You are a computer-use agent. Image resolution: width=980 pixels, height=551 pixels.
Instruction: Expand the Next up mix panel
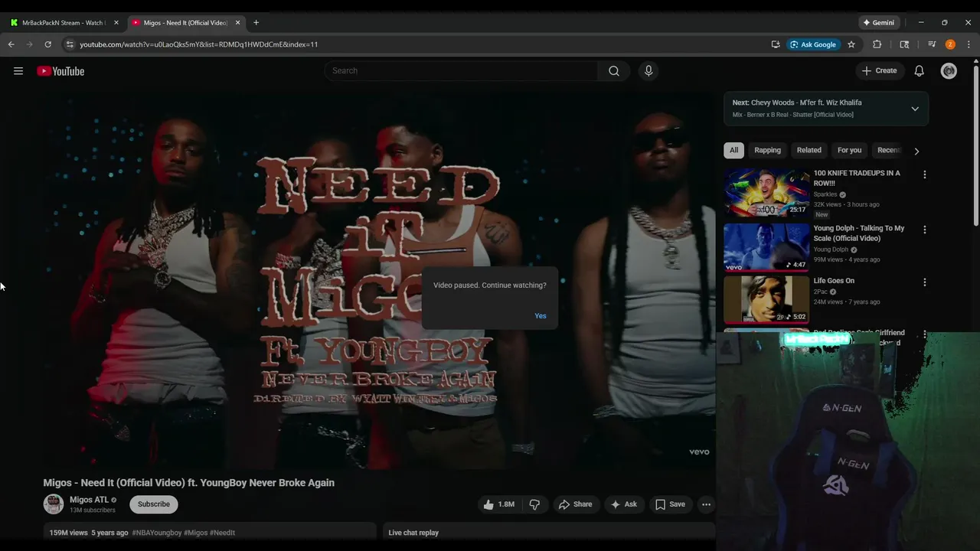[x=915, y=109]
